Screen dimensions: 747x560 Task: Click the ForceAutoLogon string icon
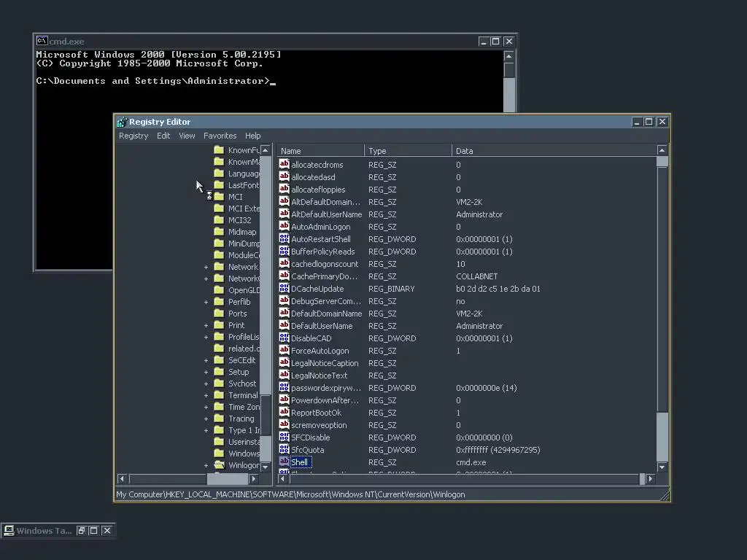(284, 350)
